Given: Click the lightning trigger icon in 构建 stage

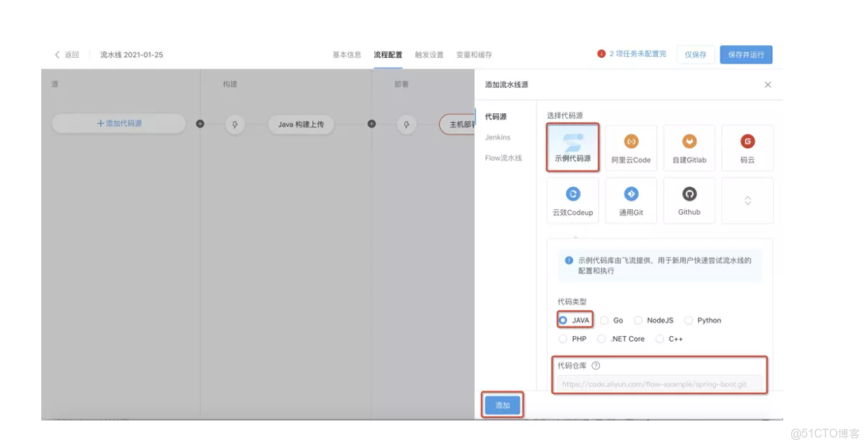Looking at the screenshot, I should pos(235,124).
